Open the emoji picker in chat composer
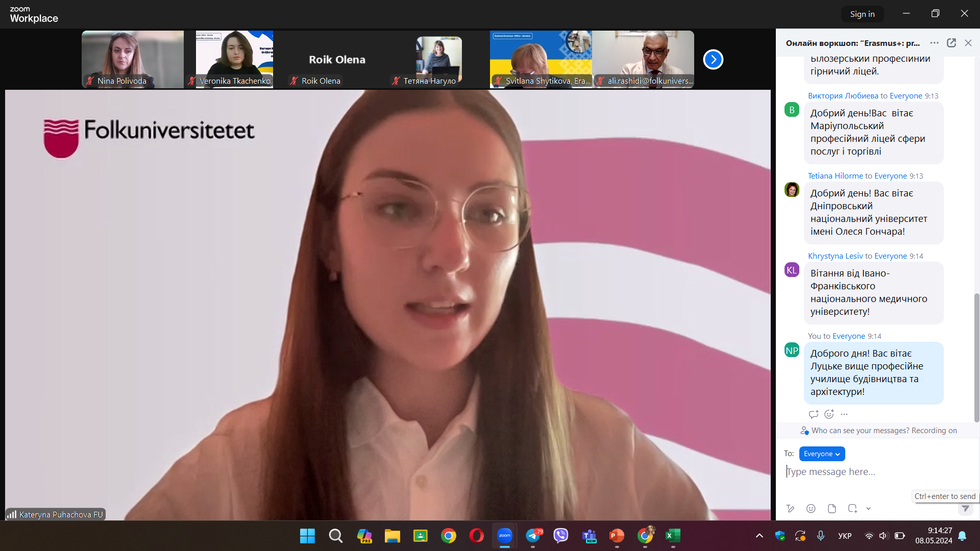The height and width of the screenshot is (551, 980). [x=811, y=508]
